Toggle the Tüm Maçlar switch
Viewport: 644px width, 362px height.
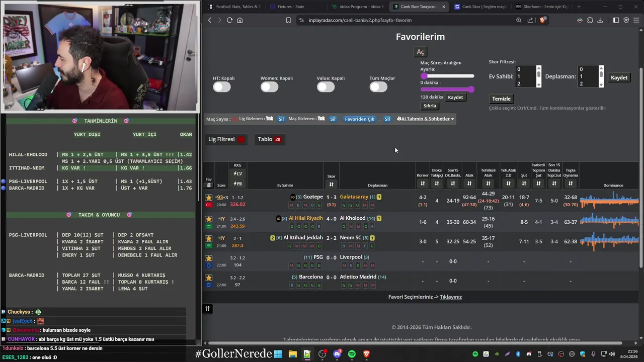[378, 87]
